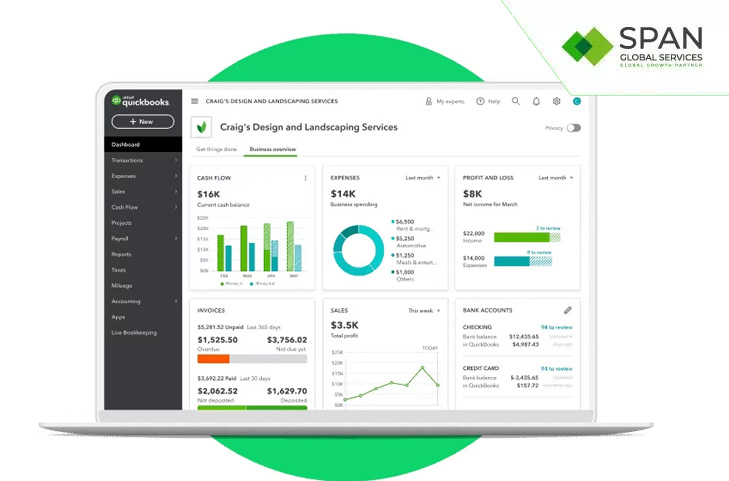Click 2 to review income link
The image size is (729, 481).
(x=548, y=228)
